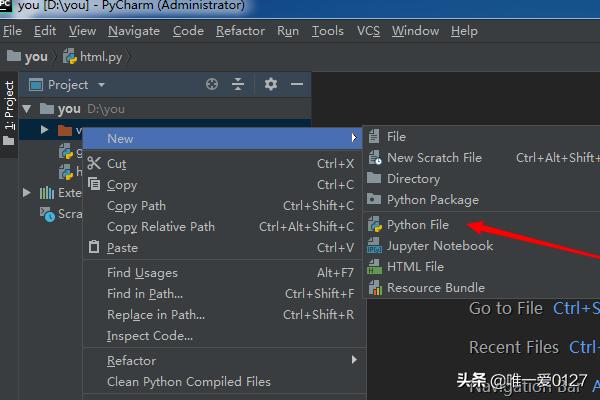600x400 pixels.
Task: Open the Project panel settings gear
Action: 270,85
